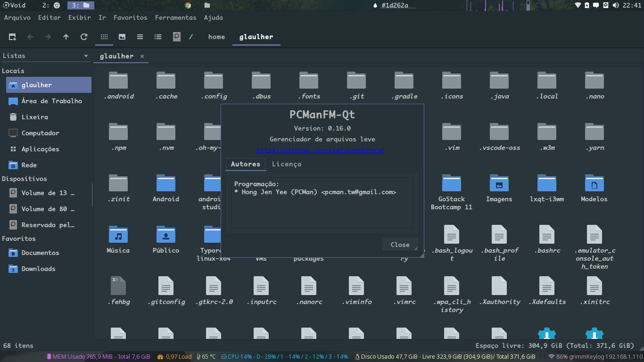Click the Wi-Fi icon in tray

[578, 5]
